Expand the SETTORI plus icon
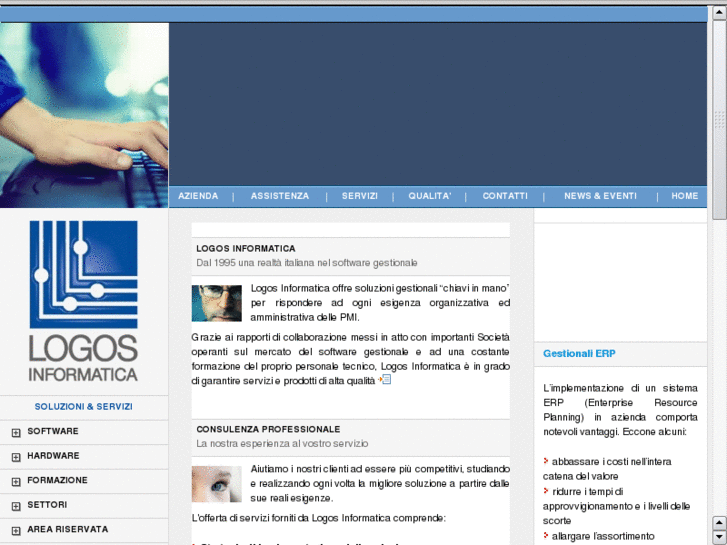Image resolution: width=727 pixels, height=545 pixels. [16, 507]
